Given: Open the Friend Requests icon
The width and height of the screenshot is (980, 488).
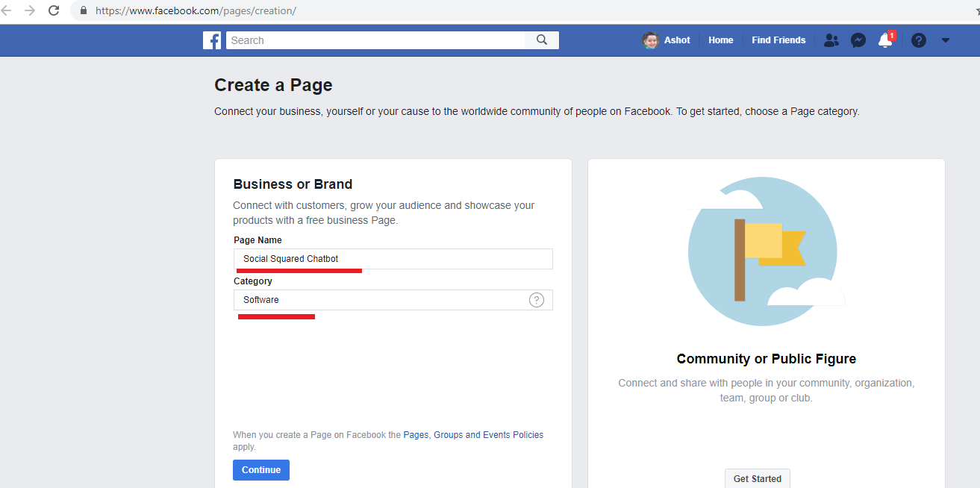Looking at the screenshot, I should [x=831, y=40].
